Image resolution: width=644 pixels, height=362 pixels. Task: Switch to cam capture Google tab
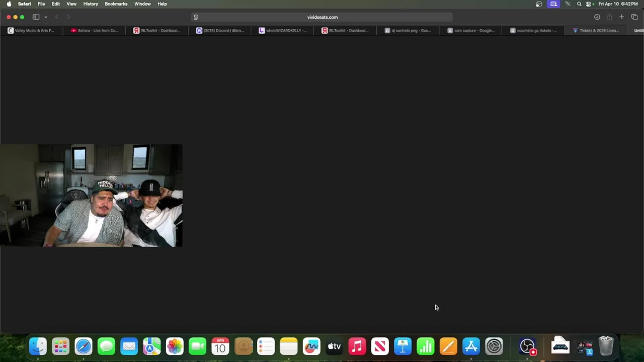[x=471, y=31]
